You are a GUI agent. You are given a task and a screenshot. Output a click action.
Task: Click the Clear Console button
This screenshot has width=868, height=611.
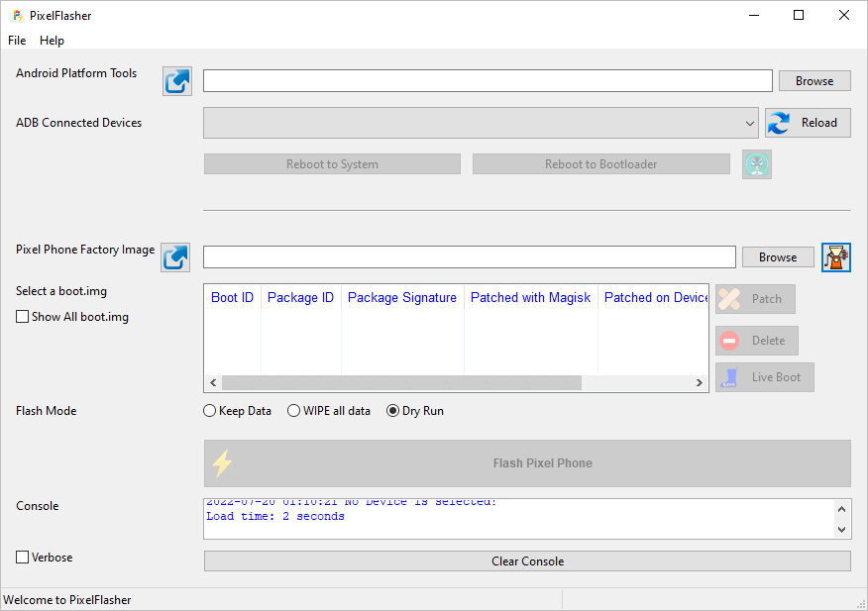coord(527,561)
